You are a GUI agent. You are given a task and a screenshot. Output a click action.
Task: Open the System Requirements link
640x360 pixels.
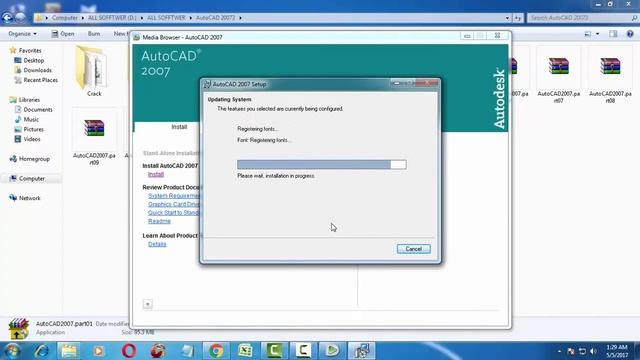pyautogui.click(x=174, y=196)
